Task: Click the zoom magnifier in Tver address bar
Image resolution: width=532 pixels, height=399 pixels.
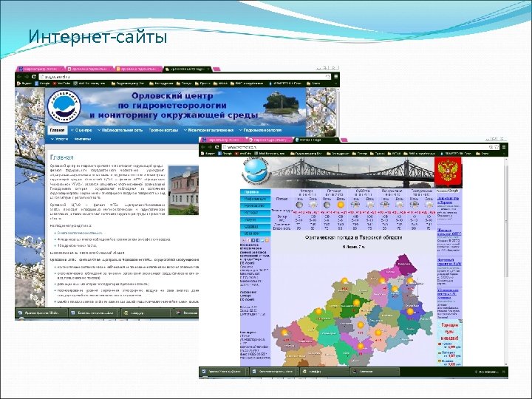Action: [x=491, y=147]
